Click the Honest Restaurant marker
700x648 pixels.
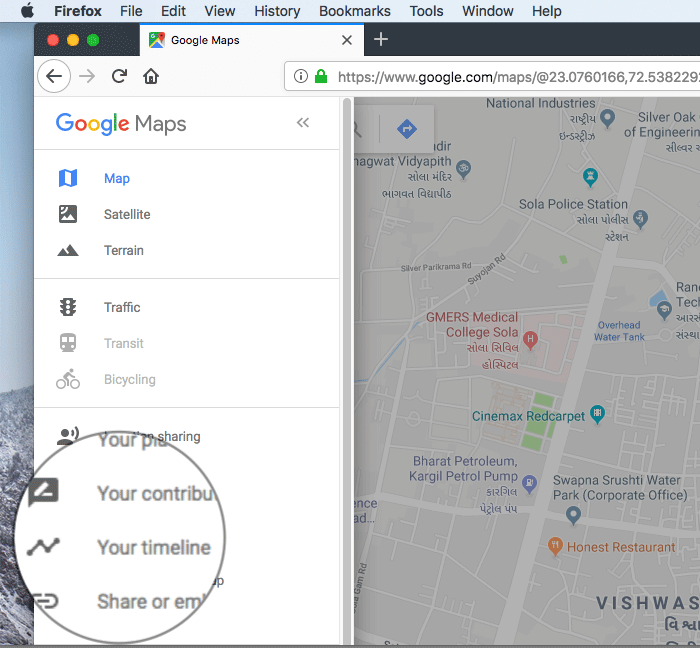[555, 546]
